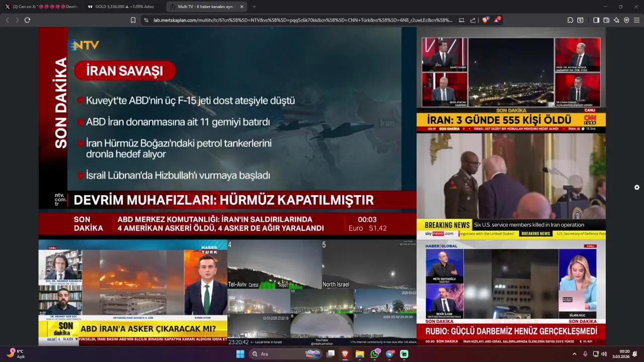
Task: Click the Haber Global video panel
Action: coord(511,292)
